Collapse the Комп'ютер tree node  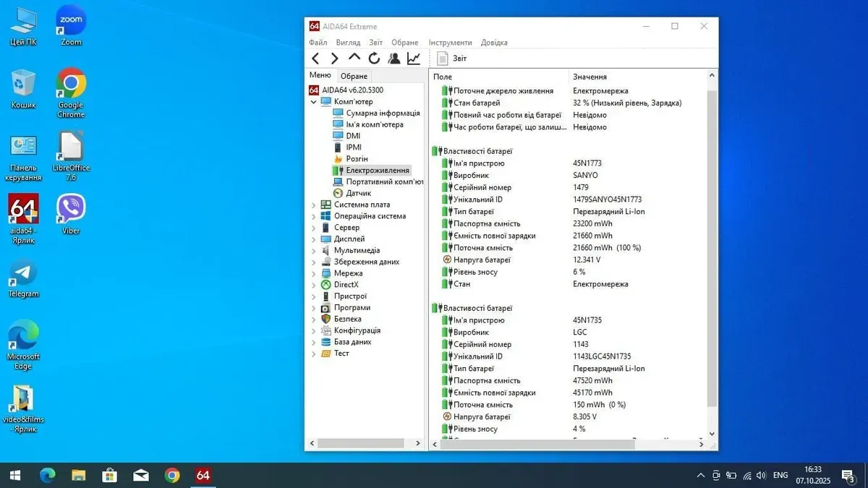pyautogui.click(x=314, y=102)
